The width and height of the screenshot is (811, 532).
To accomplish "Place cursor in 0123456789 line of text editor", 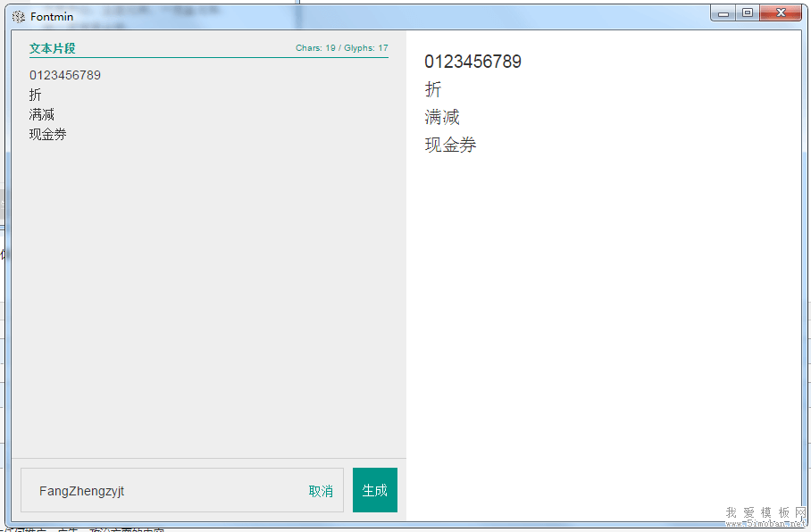I will point(65,75).
